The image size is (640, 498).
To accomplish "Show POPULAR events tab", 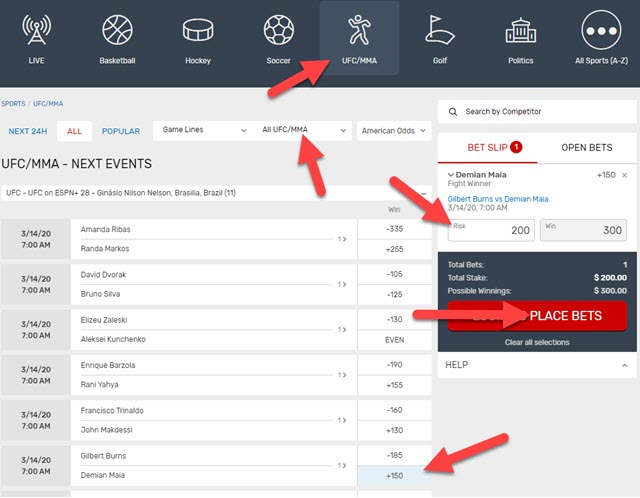I will click(x=120, y=131).
